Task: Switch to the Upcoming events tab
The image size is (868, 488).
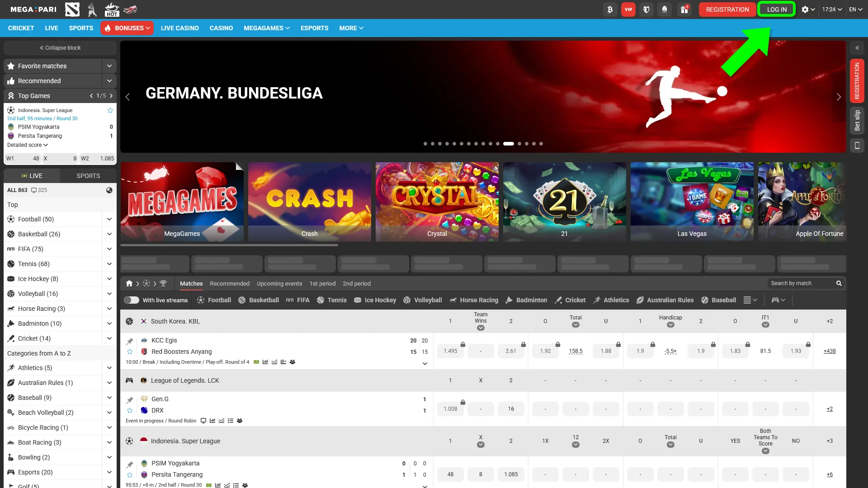Action: click(279, 283)
